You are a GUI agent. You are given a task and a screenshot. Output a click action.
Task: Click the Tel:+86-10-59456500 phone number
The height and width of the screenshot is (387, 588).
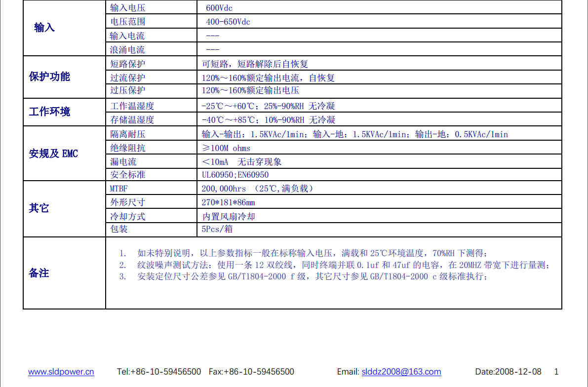pos(159,372)
